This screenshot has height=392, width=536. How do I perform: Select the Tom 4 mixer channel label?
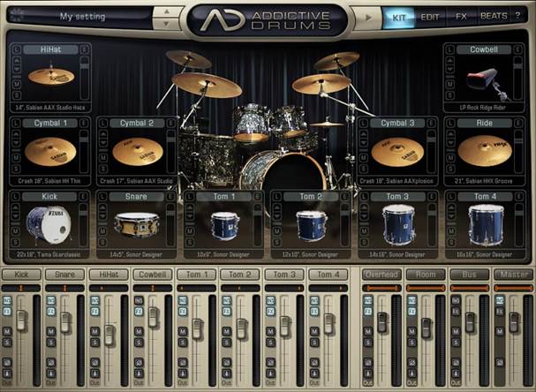(x=328, y=275)
